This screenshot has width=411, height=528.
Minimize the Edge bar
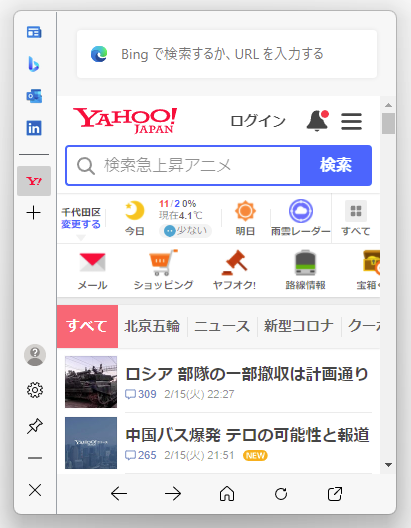pyautogui.click(x=35, y=458)
